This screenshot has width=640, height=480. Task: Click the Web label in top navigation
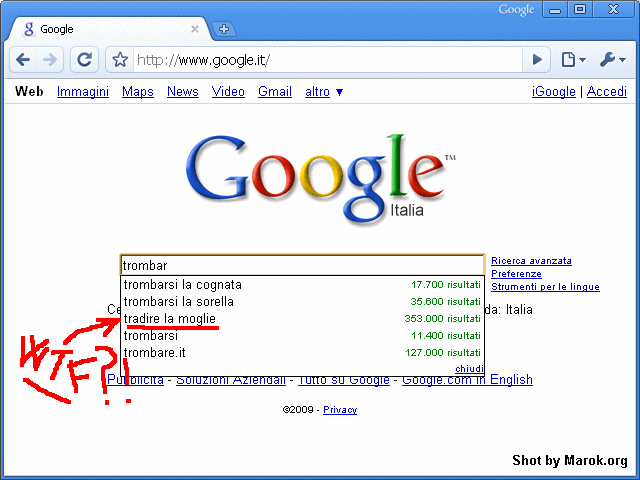tap(29, 91)
